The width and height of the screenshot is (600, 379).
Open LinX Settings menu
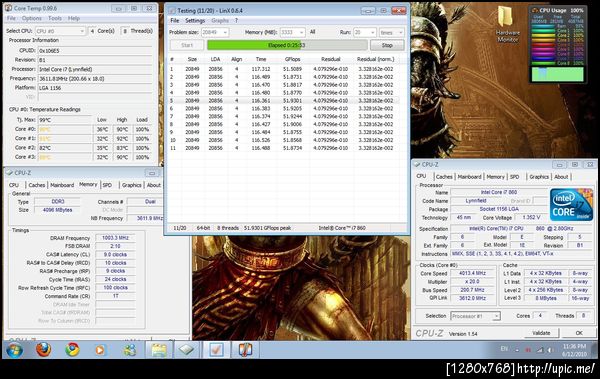coord(195,20)
